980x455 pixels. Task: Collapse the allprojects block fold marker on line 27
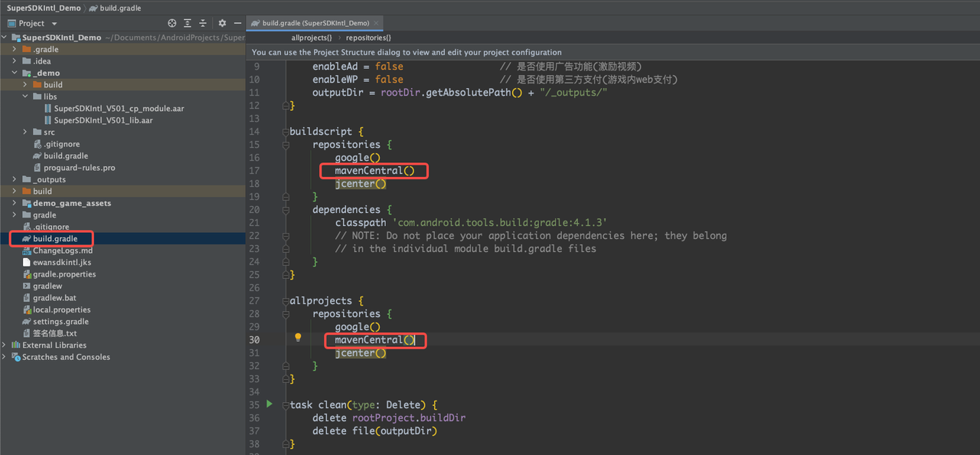pos(286,301)
